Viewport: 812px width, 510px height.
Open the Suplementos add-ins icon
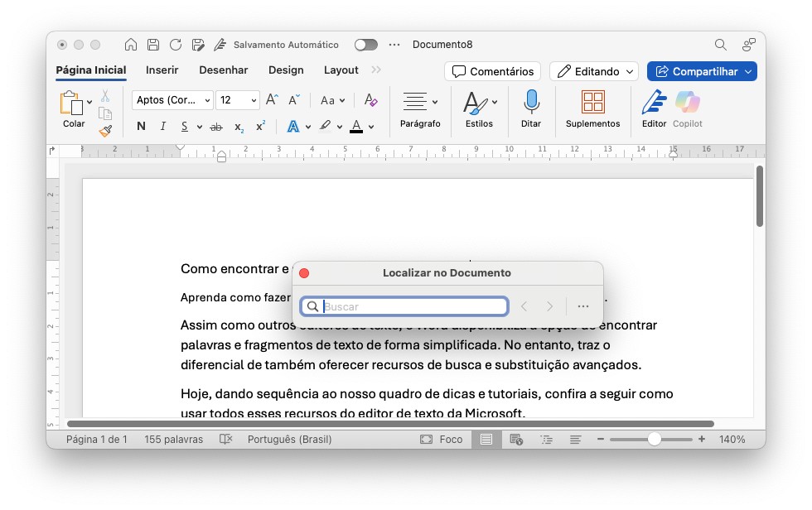[x=592, y=103]
